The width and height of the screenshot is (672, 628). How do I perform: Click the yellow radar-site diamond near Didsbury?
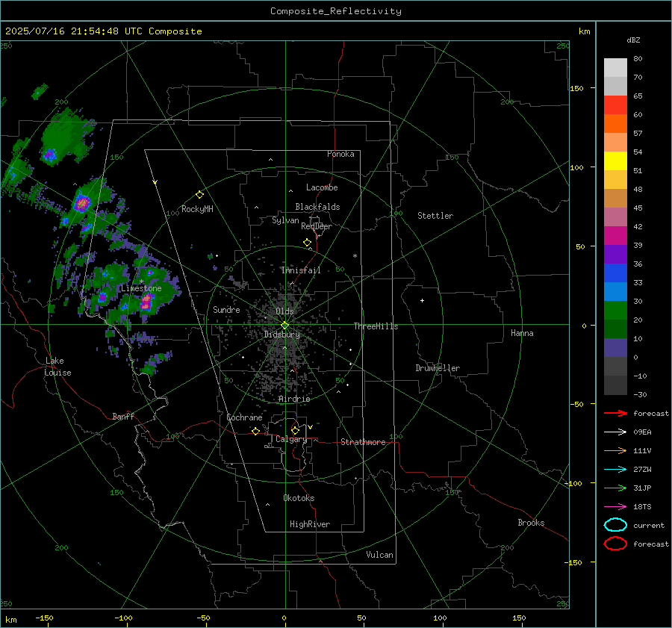pyautogui.click(x=285, y=326)
